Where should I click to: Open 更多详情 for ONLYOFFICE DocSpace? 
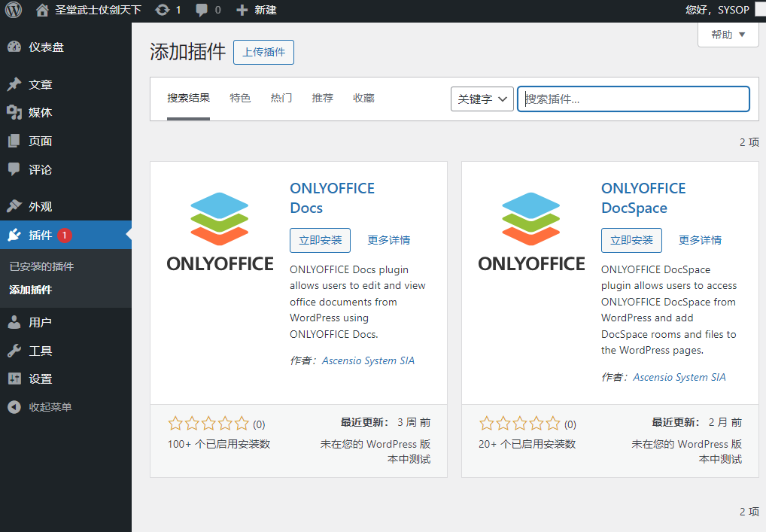click(x=700, y=240)
